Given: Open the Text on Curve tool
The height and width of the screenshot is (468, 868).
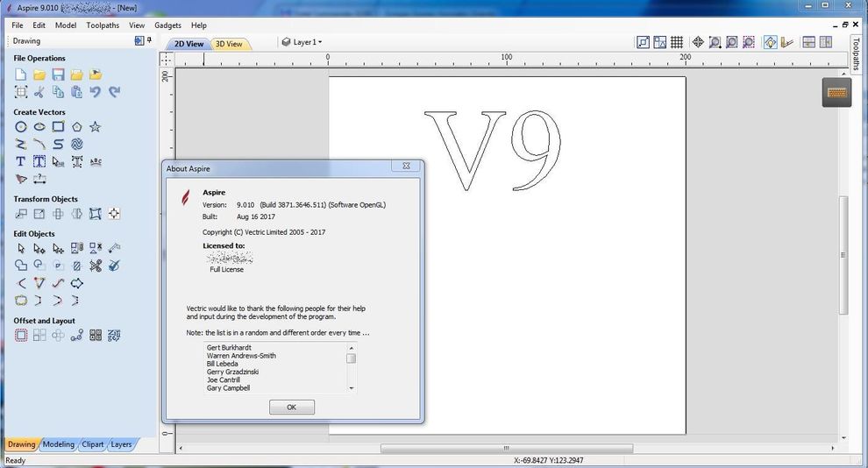Looking at the screenshot, I should 96,161.
